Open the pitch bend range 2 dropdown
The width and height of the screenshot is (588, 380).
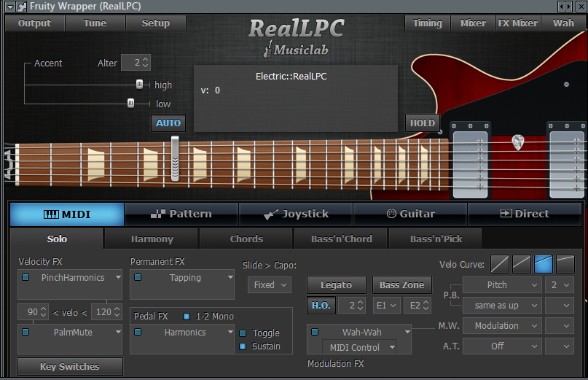pyautogui.click(x=559, y=285)
